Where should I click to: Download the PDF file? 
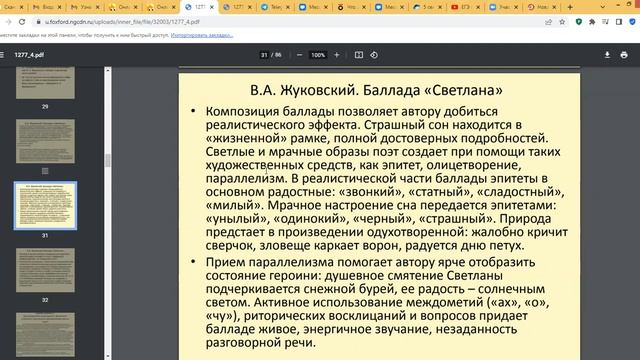click(607, 55)
